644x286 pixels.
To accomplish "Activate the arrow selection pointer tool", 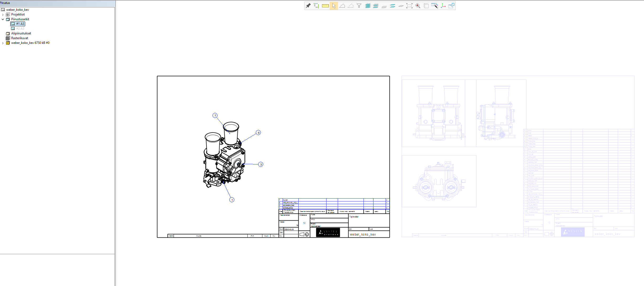I will [x=334, y=6].
